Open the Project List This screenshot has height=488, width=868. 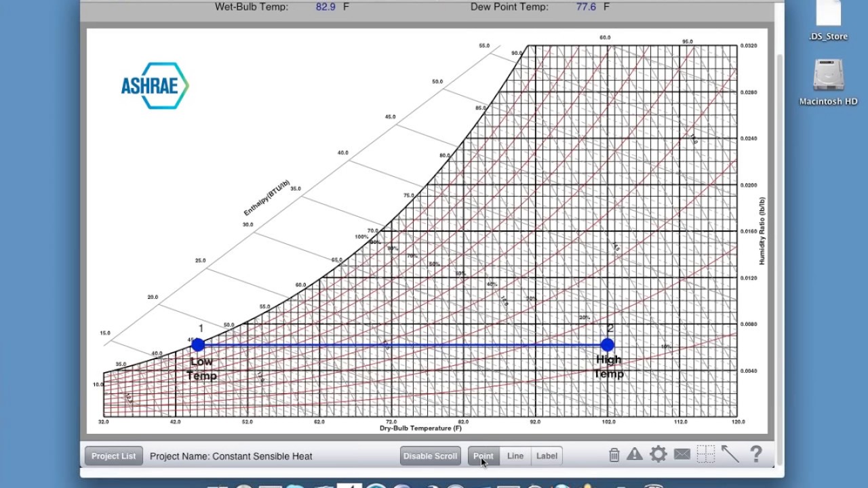click(114, 456)
